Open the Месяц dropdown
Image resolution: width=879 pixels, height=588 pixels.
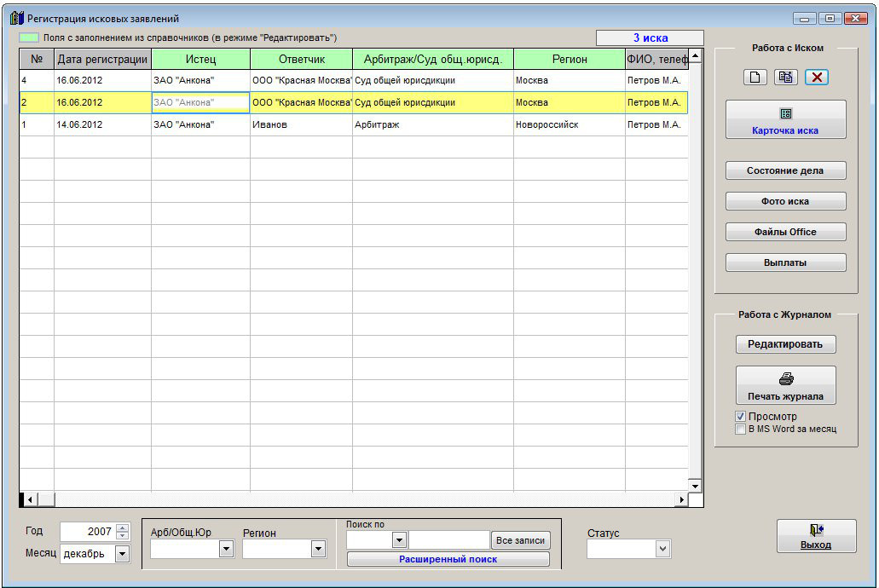pyautogui.click(x=122, y=554)
